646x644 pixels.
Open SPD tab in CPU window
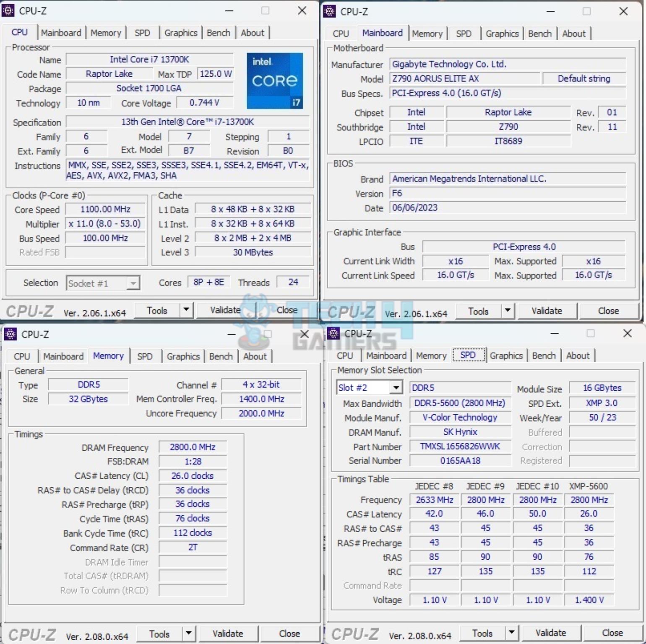tap(142, 33)
